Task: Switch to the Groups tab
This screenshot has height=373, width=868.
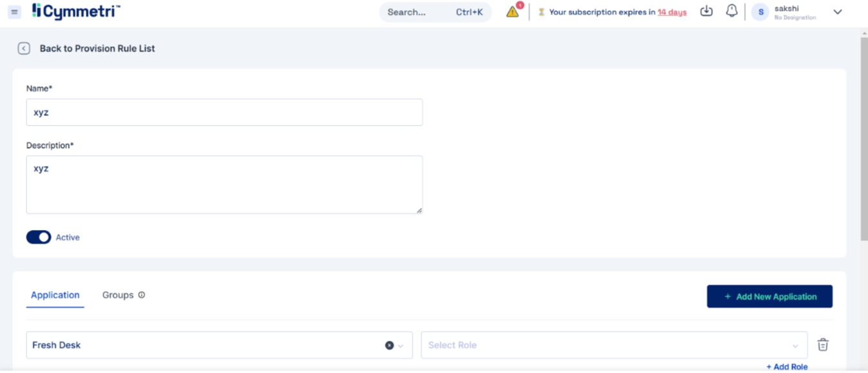Action: [x=118, y=295]
